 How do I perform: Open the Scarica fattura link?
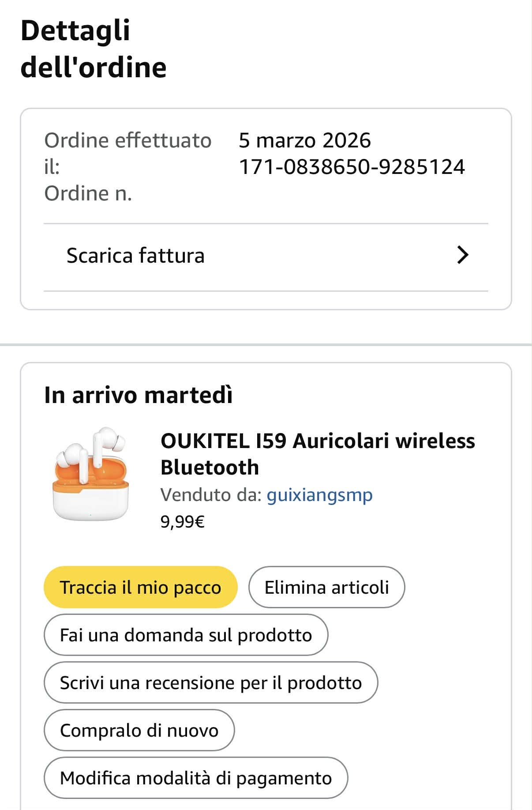(135, 256)
